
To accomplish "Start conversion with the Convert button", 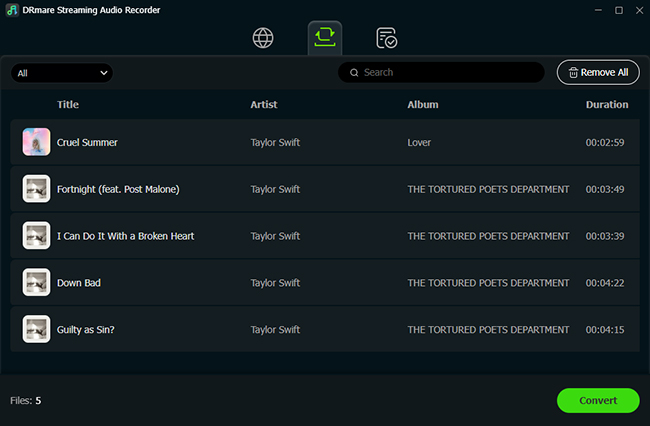I will point(597,400).
